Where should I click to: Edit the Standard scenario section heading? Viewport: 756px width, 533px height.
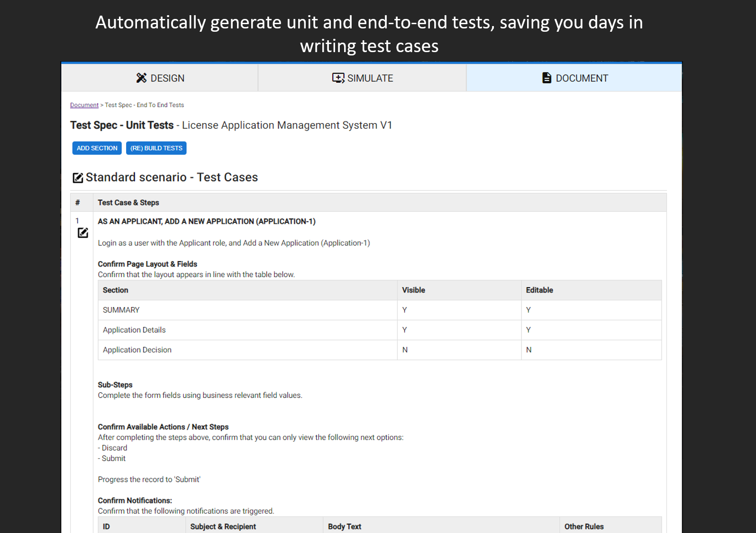78,178
